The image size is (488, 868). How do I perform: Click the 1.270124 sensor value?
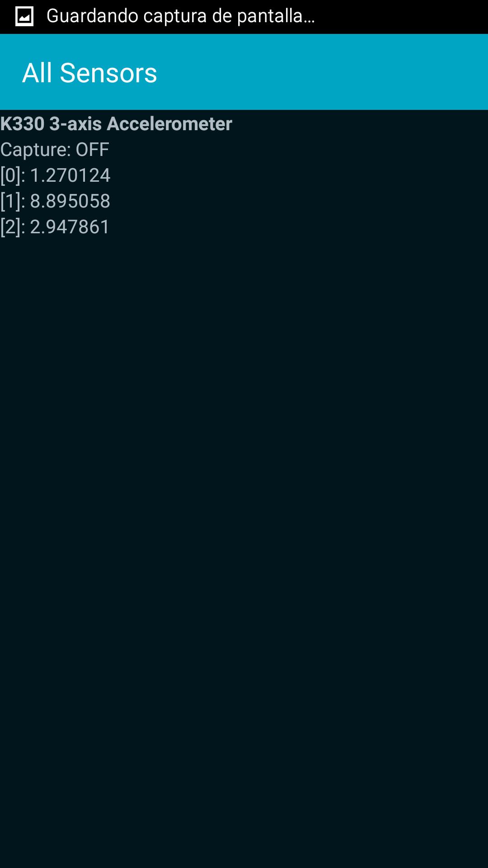coord(70,175)
